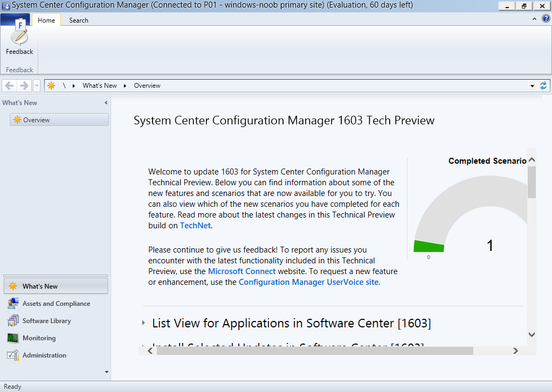552x392 pixels.
Task: Select the What's New workspace
Action: 56,286
